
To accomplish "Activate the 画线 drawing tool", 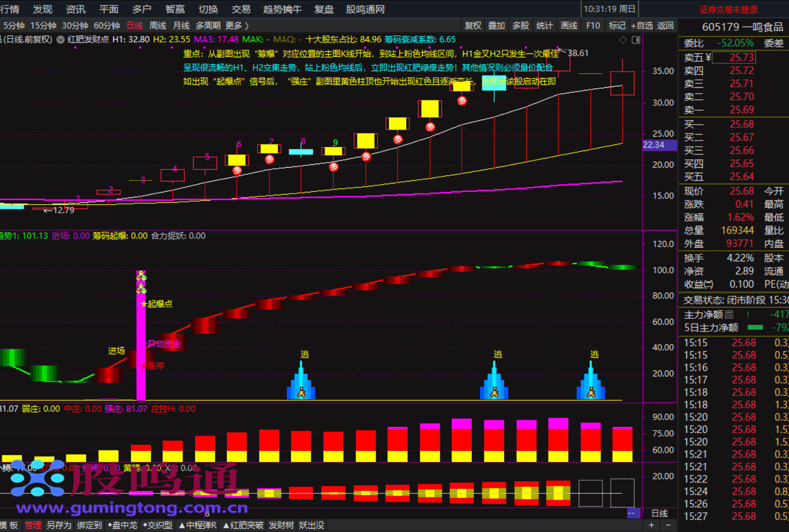I will tap(569, 25).
